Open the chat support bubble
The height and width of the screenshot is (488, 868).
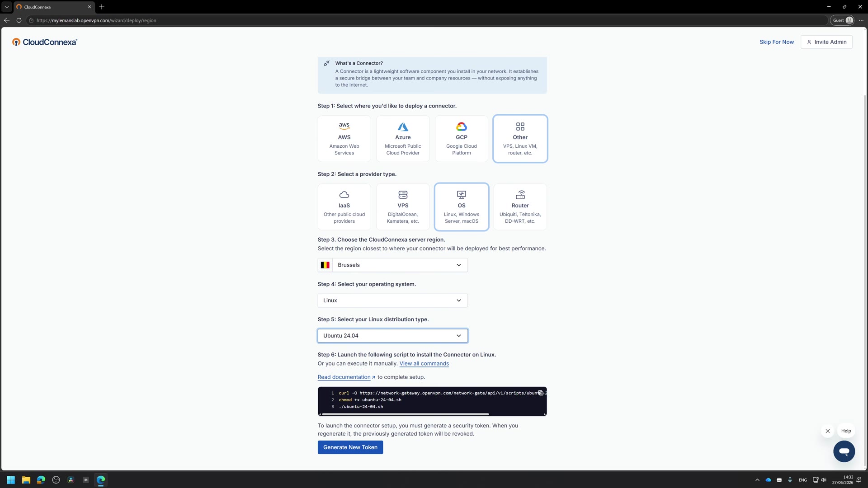pos(844,451)
